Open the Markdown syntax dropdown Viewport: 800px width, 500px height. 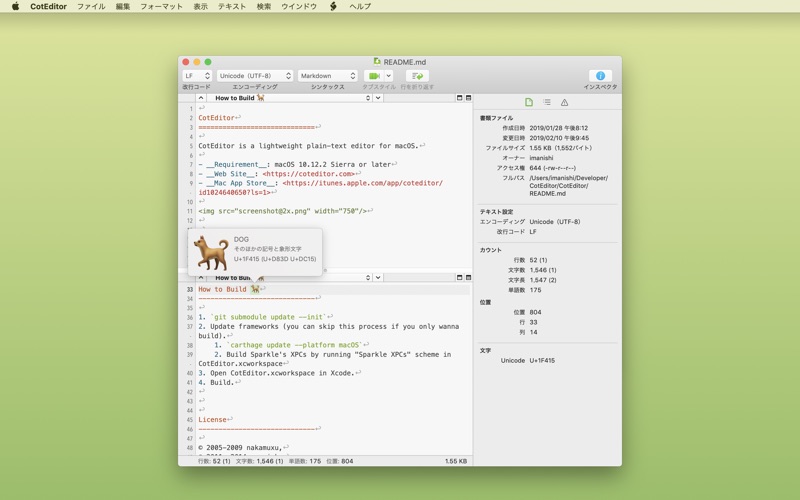[327, 76]
